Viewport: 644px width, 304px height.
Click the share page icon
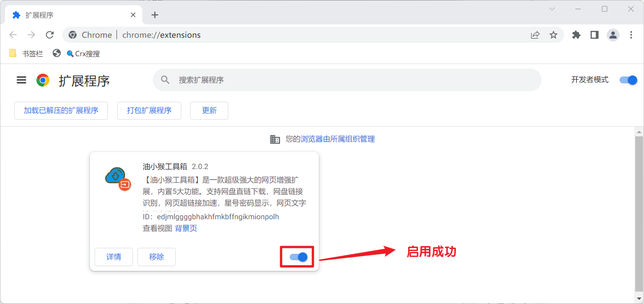[535, 35]
